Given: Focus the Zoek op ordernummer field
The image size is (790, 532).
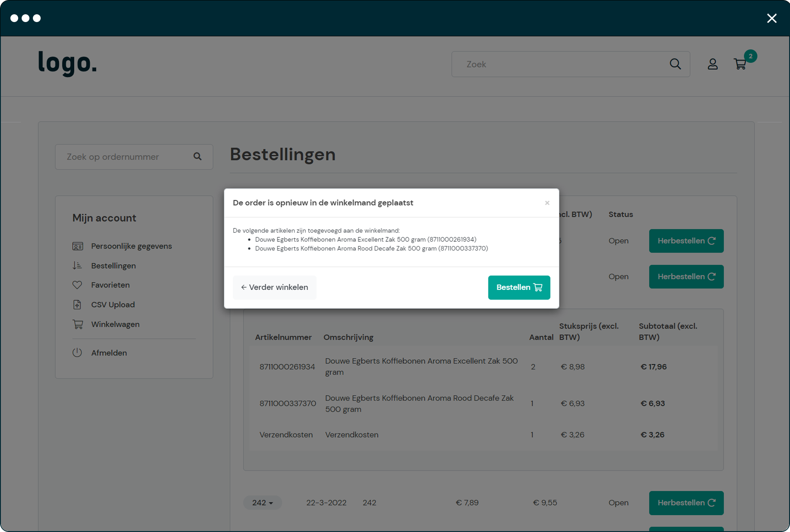Looking at the screenshot, I should (x=134, y=157).
